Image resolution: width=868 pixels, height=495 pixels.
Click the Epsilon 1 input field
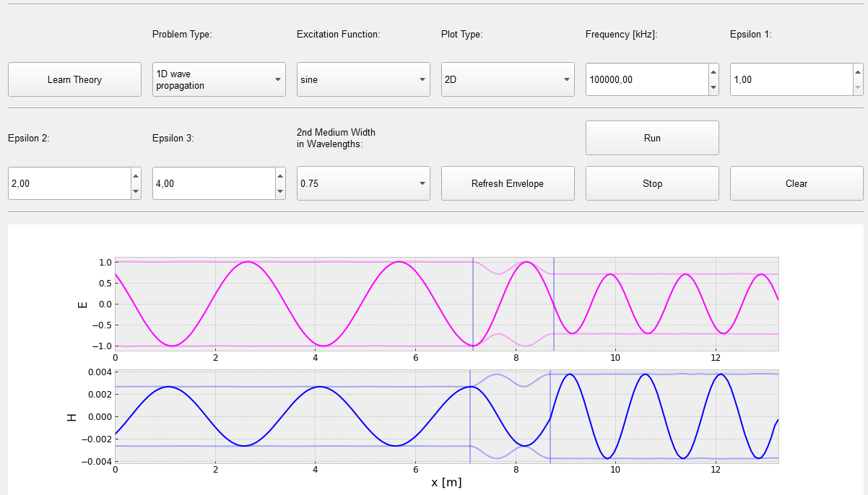coord(791,79)
